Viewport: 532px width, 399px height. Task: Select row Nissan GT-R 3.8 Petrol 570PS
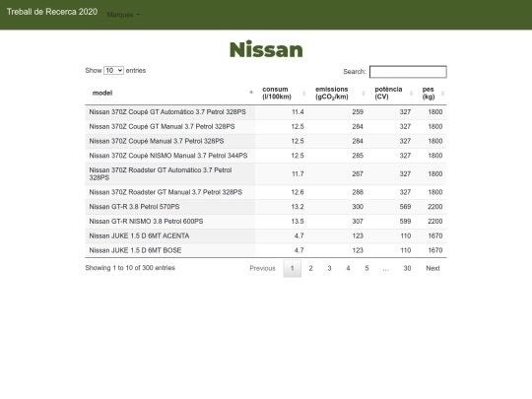tap(266, 207)
